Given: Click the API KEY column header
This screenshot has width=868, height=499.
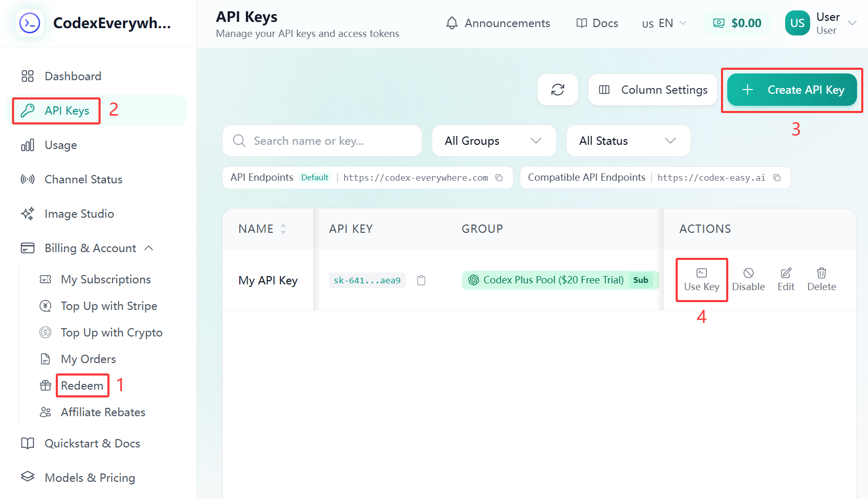Looking at the screenshot, I should coord(351,229).
